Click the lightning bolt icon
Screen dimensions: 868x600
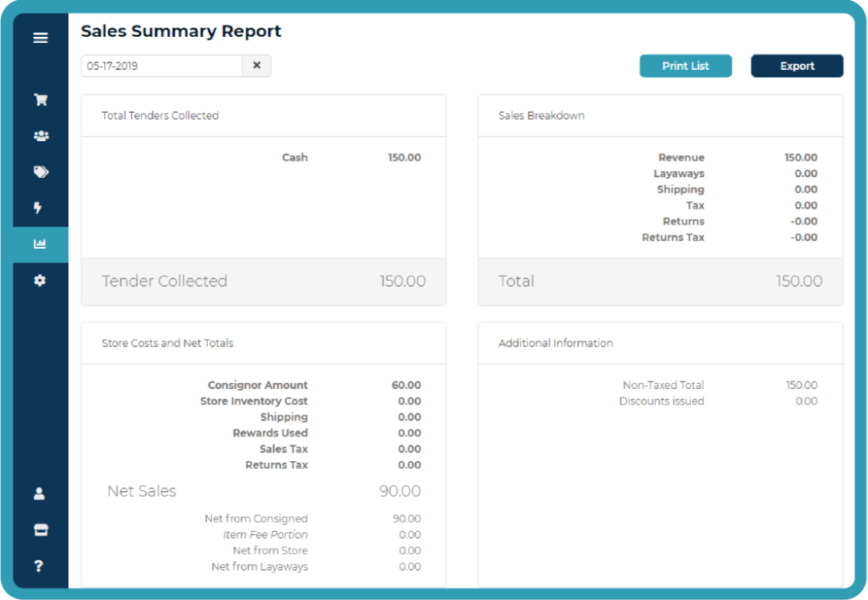(39, 208)
